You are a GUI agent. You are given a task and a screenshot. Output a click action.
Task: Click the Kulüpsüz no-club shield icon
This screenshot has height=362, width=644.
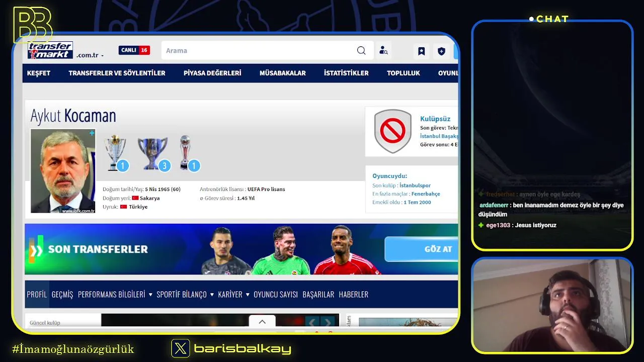[x=393, y=131]
